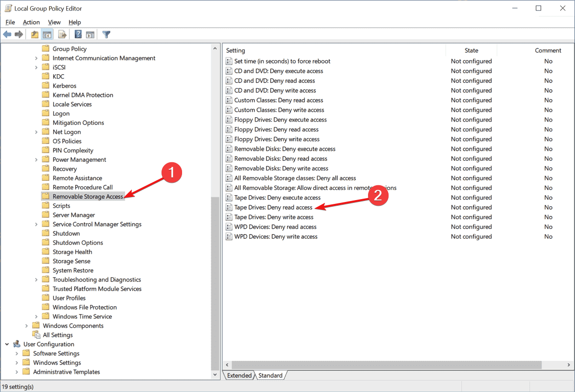
Task: Click the Back arrow toolbar icon
Action: pos(7,34)
